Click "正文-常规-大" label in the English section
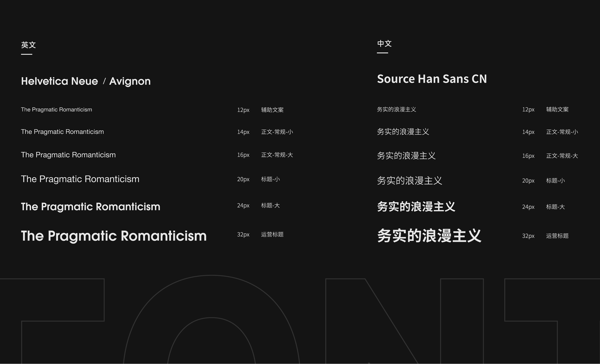Screen dimensions: 600x364 [277, 155]
